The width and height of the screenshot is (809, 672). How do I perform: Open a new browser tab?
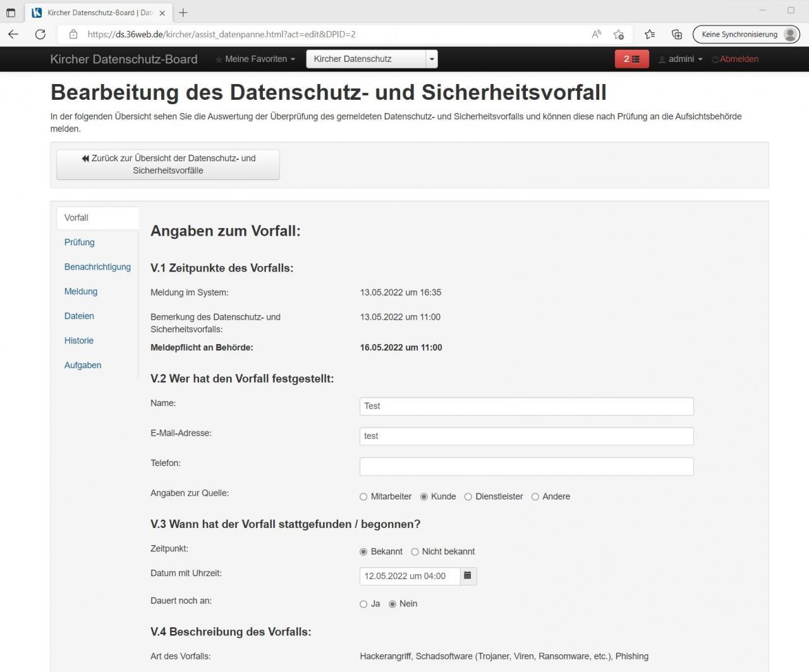(183, 12)
